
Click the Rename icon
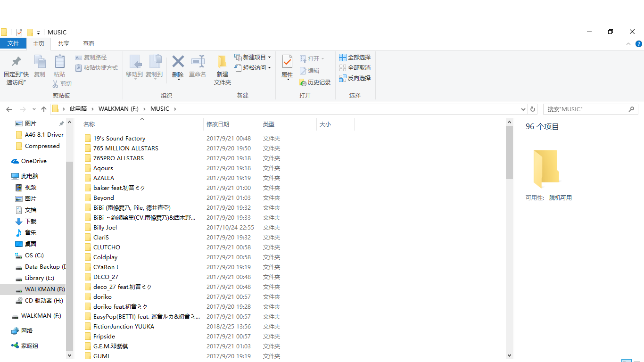[x=198, y=61]
